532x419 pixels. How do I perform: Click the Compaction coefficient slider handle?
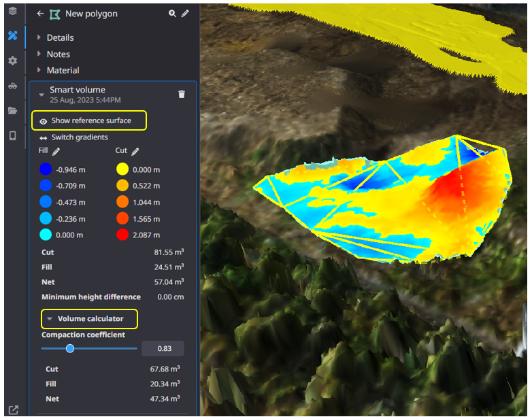70,348
